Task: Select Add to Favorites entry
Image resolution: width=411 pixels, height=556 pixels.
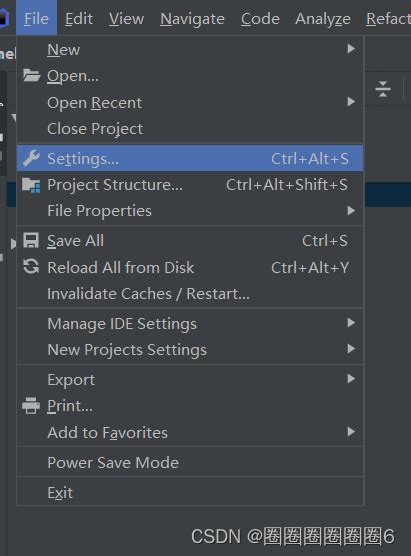Action: pyautogui.click(x=190, y=433)
